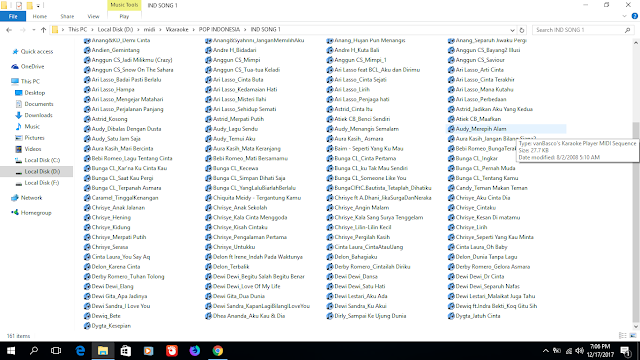Switch to the Home ribbon tab

pos(40,16)
